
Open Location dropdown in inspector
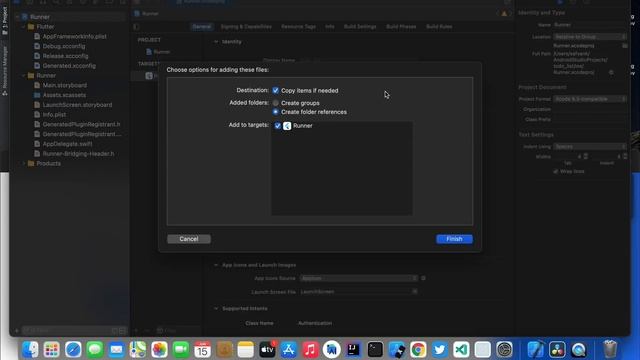[x=590, y=37]
